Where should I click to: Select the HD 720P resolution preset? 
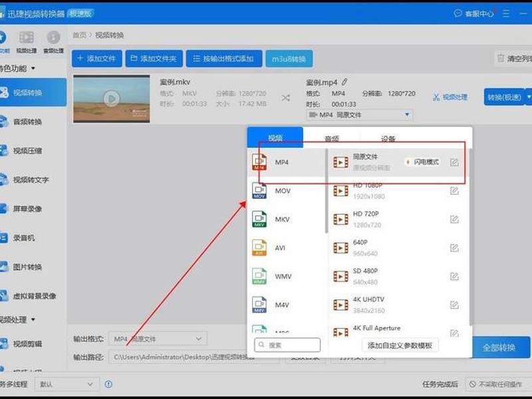point(398,219)
